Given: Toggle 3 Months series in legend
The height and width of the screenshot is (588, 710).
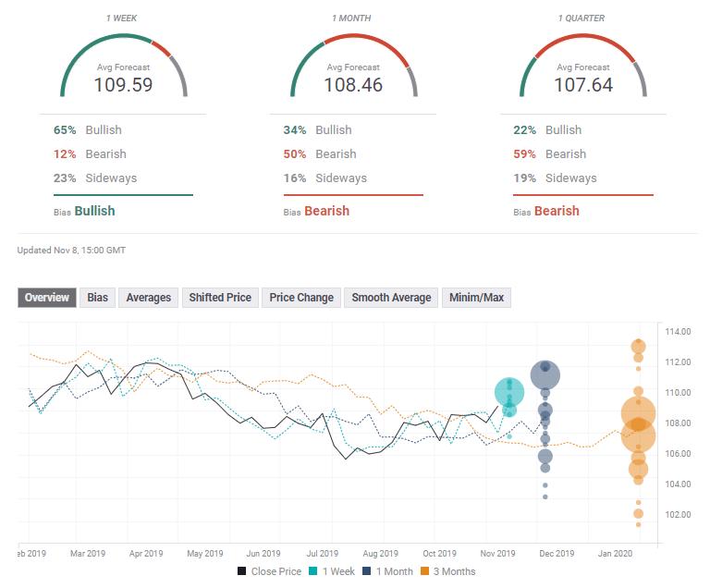Looking at the screenshot, I should tap(447, 571).
